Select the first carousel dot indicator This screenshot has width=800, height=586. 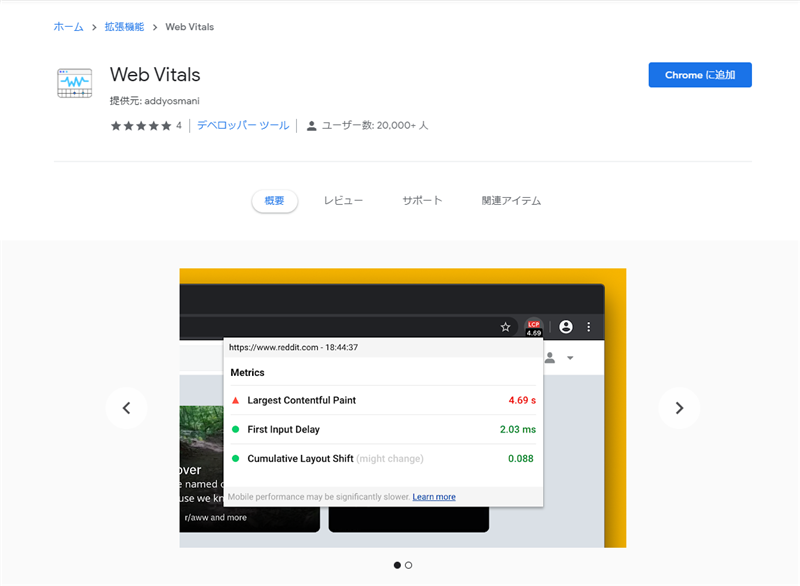pos(397,565)
